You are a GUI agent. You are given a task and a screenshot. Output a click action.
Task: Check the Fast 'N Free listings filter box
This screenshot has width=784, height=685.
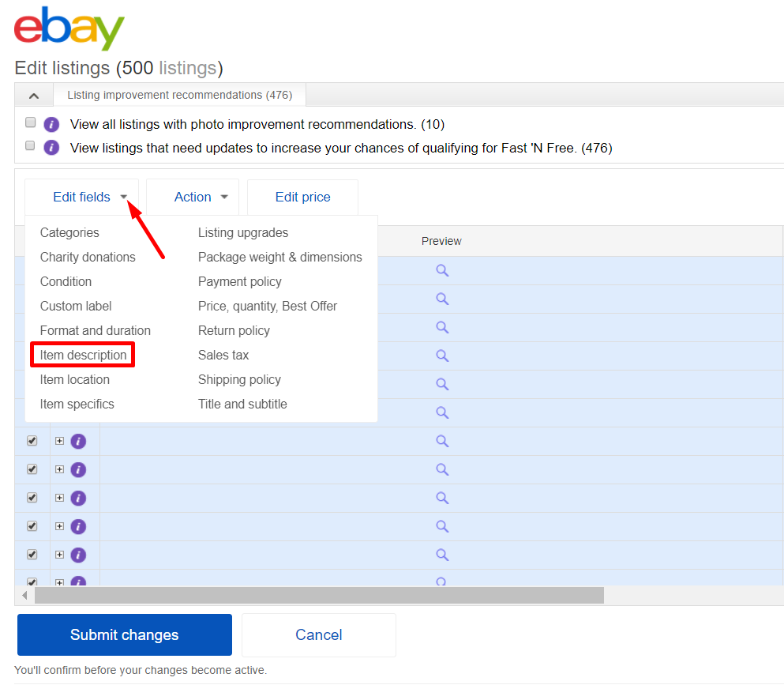click(30, 145)
